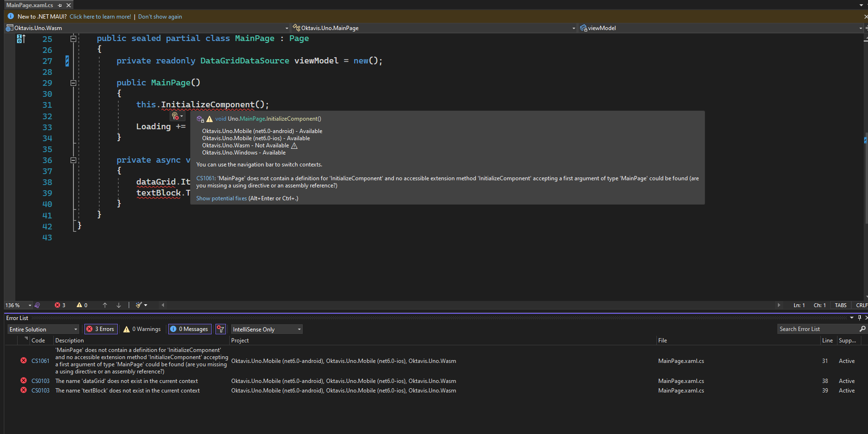The height and width of the screenshot is (434, 868).
Task: Open the Quick Actions screwdriver icon near line 32
Action: [x=175, y=116]
